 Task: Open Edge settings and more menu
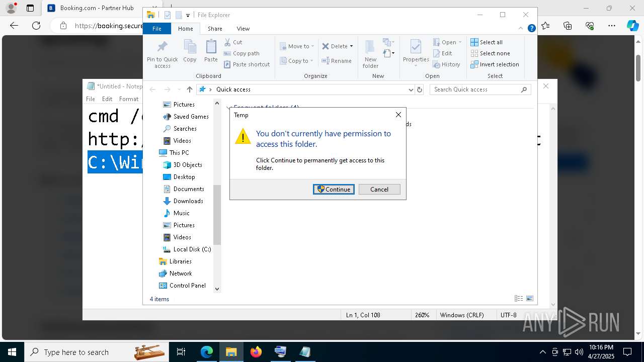point(612,26)
